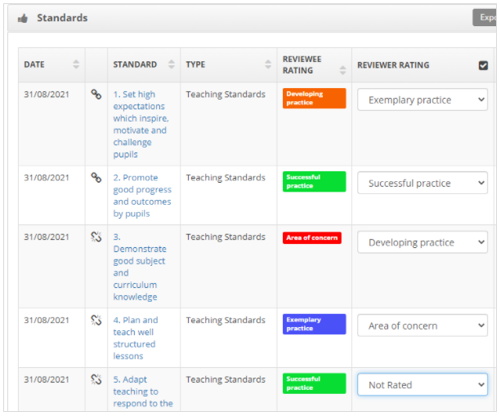Open the Area of concern reviewer dropdown
Image resolution: width=500 pixels, height=416 pixels.
(422, 325)
